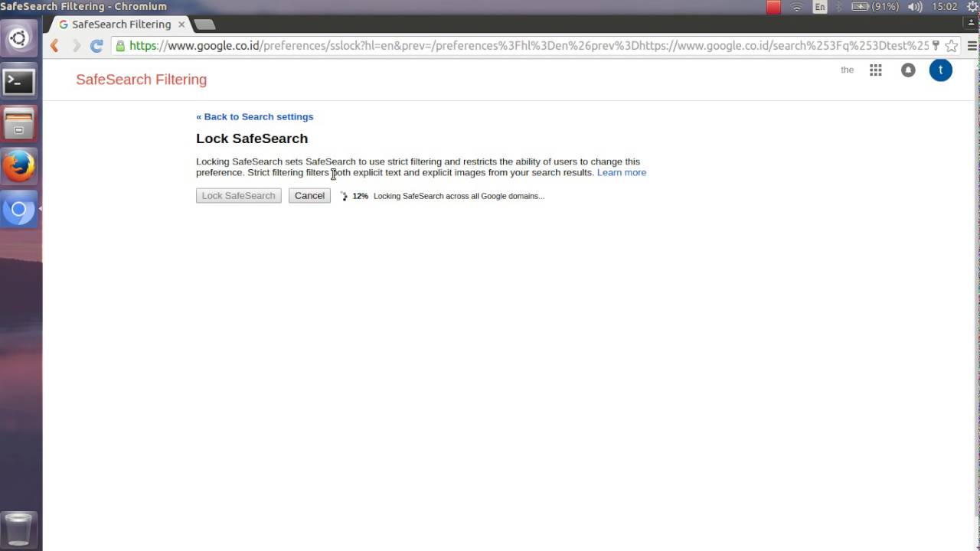Click the 12% progress indicator
This screenshot has height=551, width=980.
pyautogui.click(x=360, y=196)
